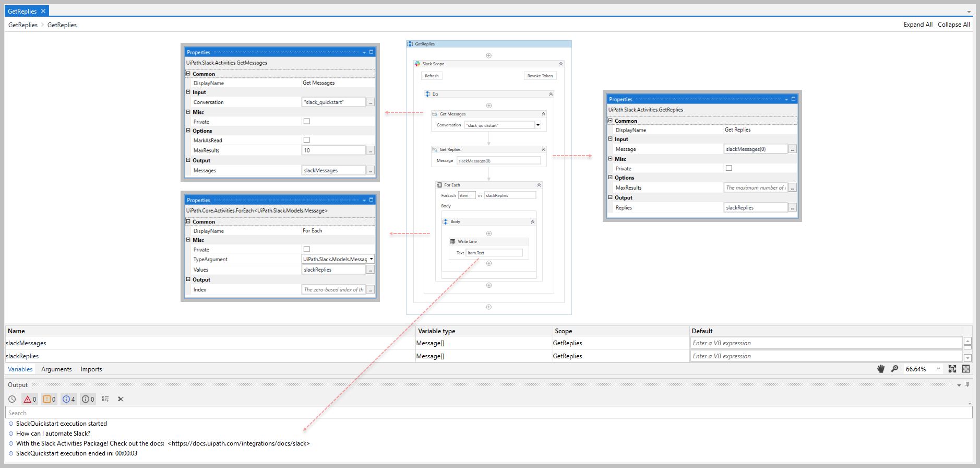Screen dimensions: 980x468
Task: Toggle timestamps clock icon in Output panel
Action: tap(12, 399)
